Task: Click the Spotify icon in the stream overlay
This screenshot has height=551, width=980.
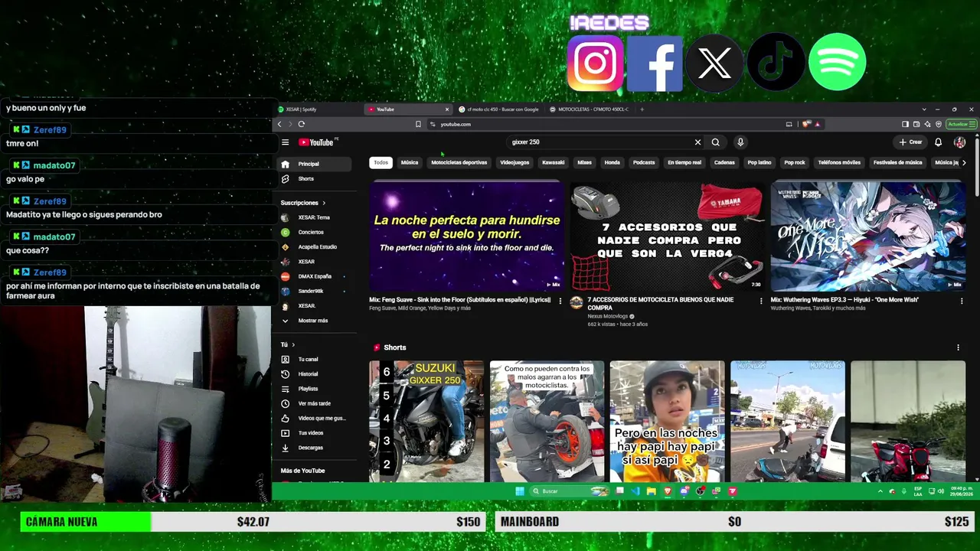Action: click(x=837, y=62)
